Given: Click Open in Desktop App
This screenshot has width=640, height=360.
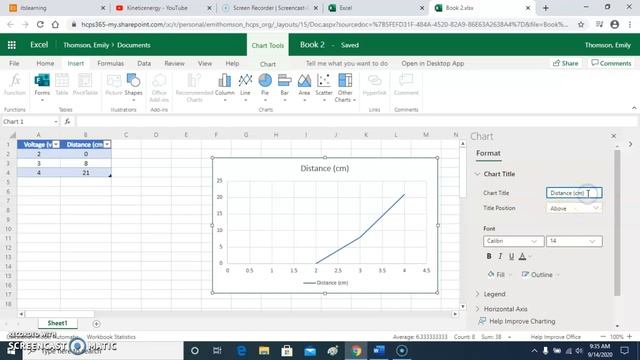Looking at the screenshot, I should (432, 63).
